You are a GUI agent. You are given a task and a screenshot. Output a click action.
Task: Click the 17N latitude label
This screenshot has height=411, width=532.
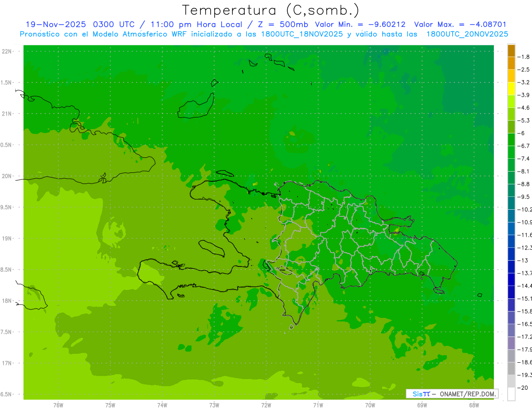click(8, 363)
